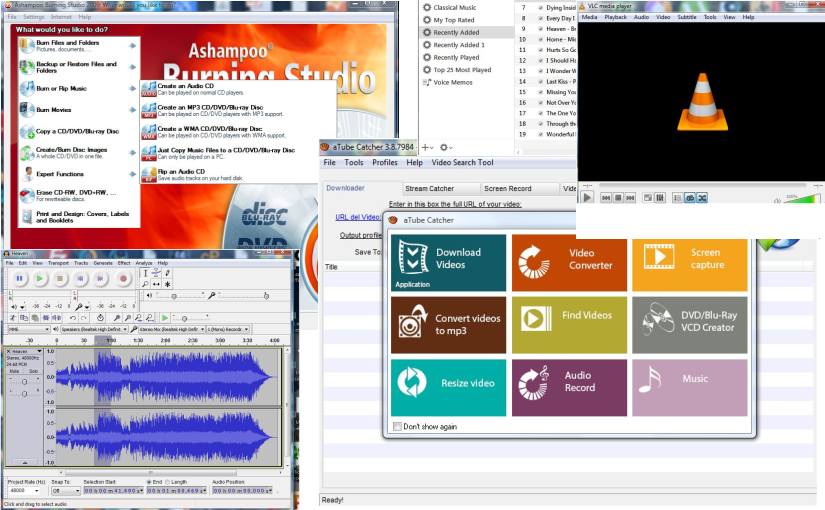Open the Playback menu in VLC

pos(615,17)
